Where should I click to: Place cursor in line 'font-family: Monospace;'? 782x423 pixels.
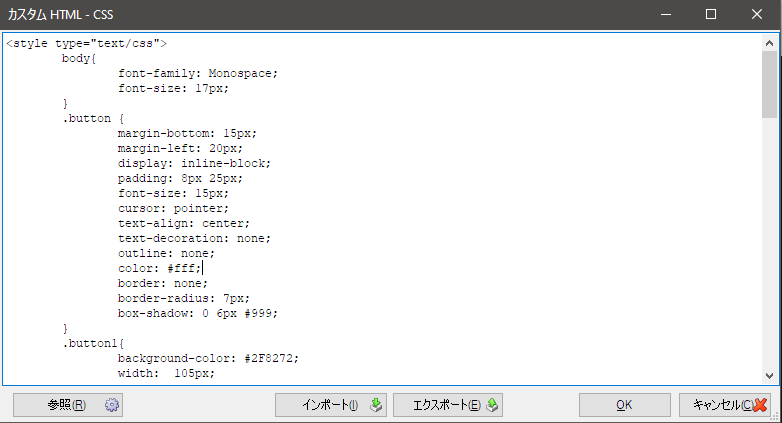197,73
